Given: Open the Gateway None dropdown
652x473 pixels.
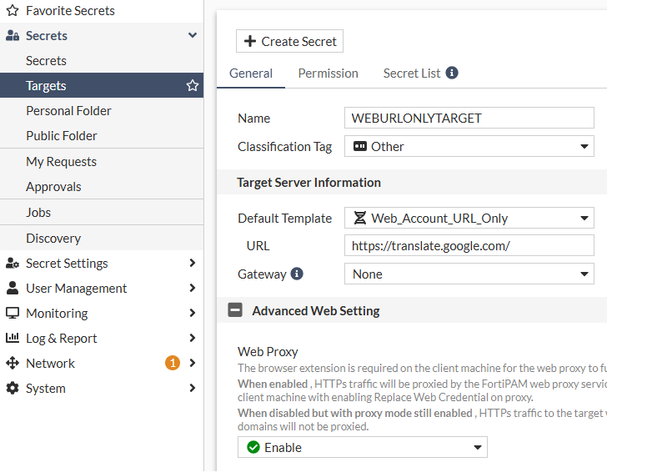Looking at the screenshot, I should point(469,274).
